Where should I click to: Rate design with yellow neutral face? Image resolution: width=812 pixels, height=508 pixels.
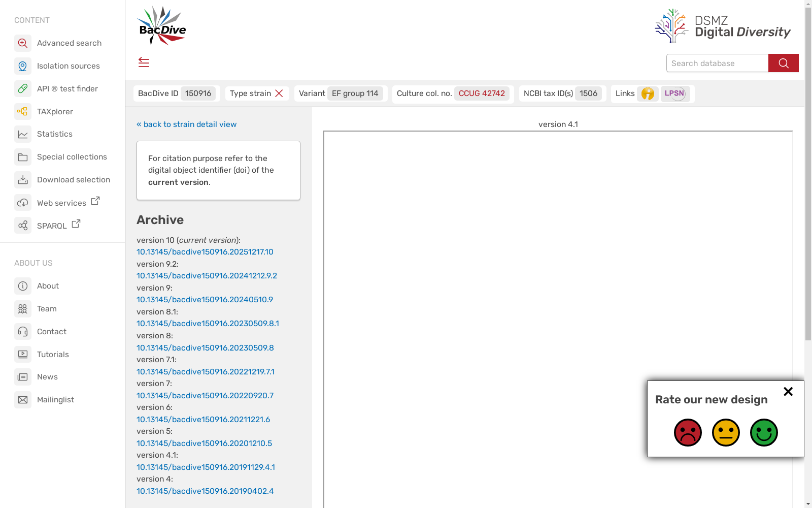pos(726,433)
